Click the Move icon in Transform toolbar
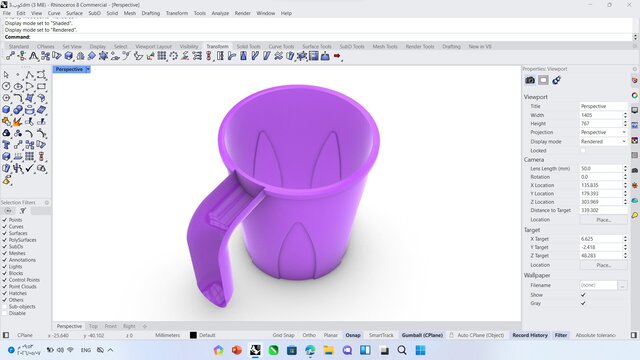 coord(10,56)
